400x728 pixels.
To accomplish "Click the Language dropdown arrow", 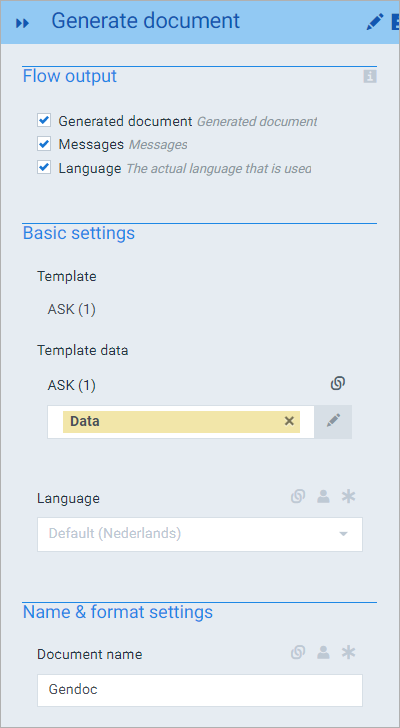I will (343, 534).
